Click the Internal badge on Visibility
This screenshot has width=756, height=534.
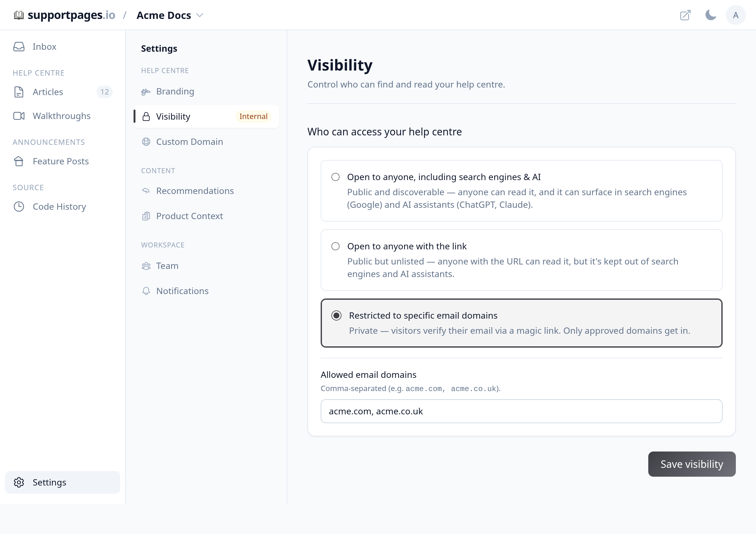[253, 116]
